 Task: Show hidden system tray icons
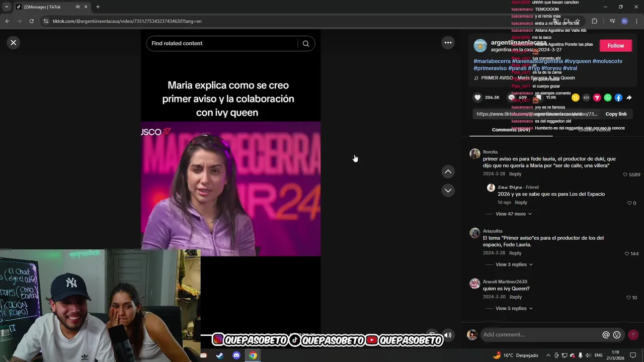click(x=548, y=355)
